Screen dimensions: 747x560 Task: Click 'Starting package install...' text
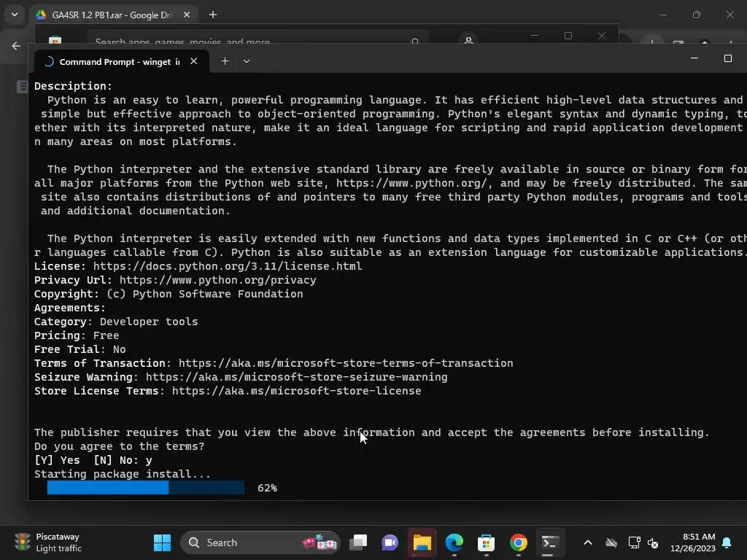[x=122, y=474]
